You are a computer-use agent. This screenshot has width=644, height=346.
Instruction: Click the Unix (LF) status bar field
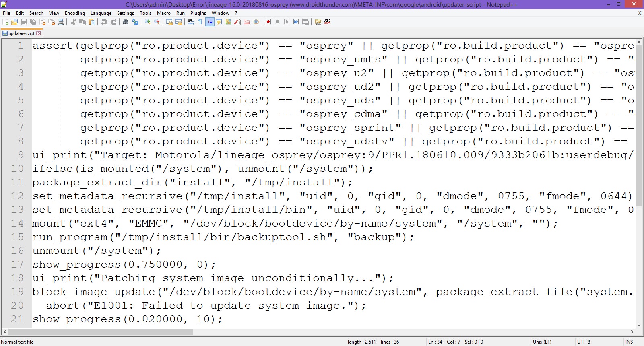(542, 342)
